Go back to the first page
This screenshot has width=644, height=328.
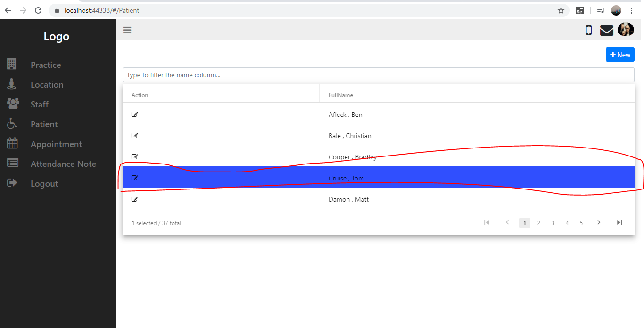487,222
